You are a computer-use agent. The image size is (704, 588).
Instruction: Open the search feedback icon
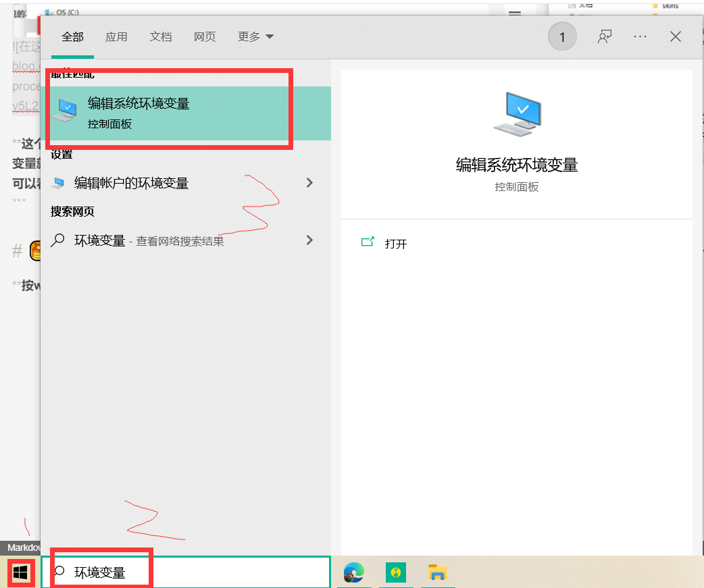click(x=605, y=36)
